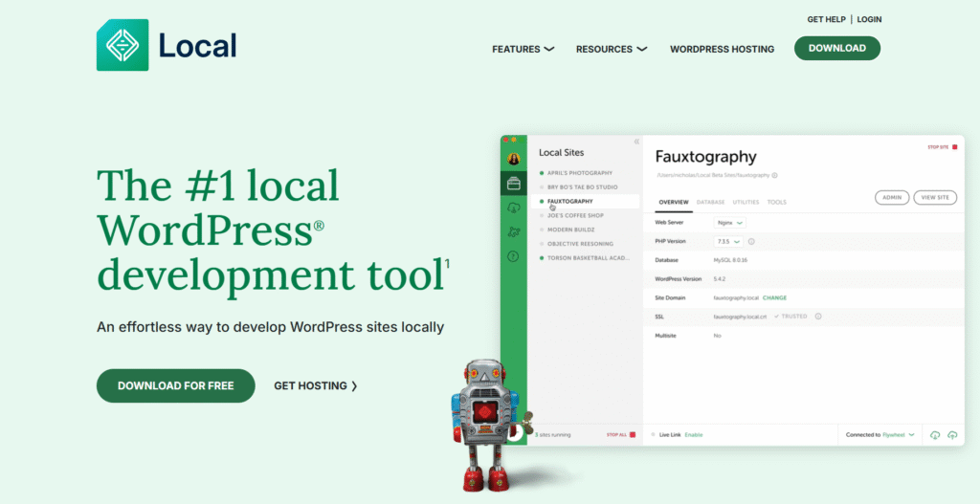Viewport: 980px width, 504px height.
Task: Open the cloud Connect sidebar icon
Action: pos(514,208)
